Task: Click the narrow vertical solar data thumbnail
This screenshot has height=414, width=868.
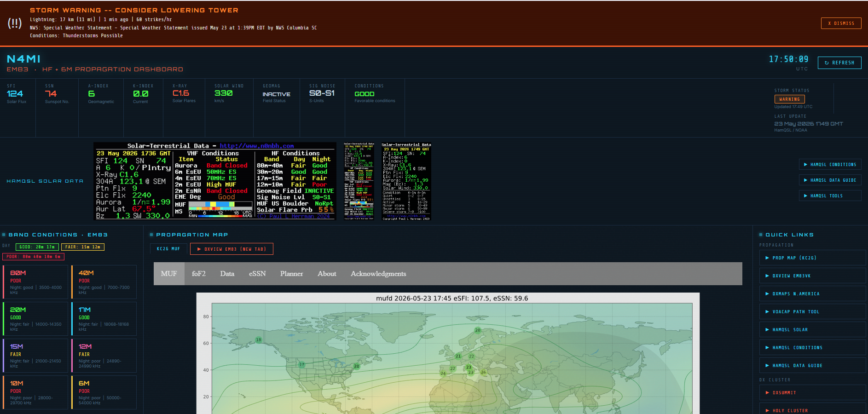Action: pyautogui.click(x=359, y=181)
